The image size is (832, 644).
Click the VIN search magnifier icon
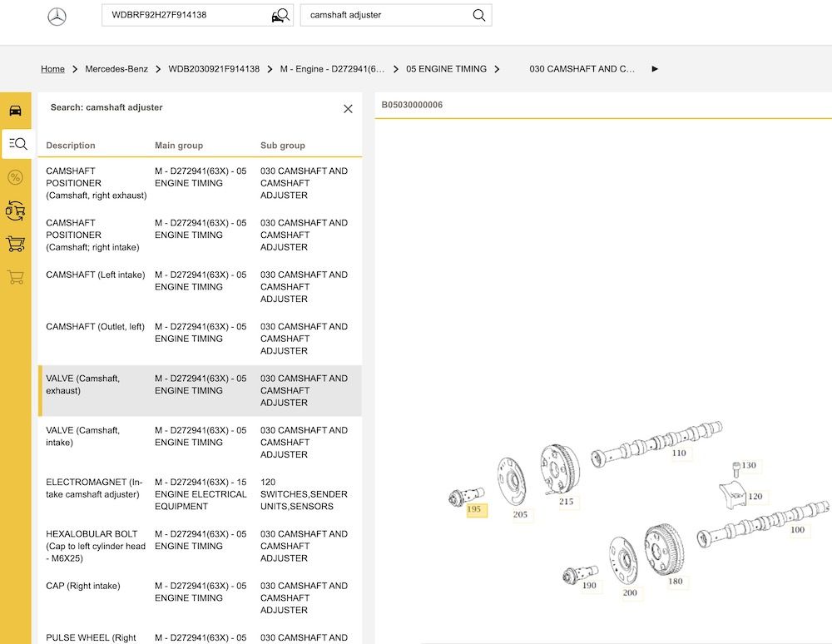click(280, 15)
